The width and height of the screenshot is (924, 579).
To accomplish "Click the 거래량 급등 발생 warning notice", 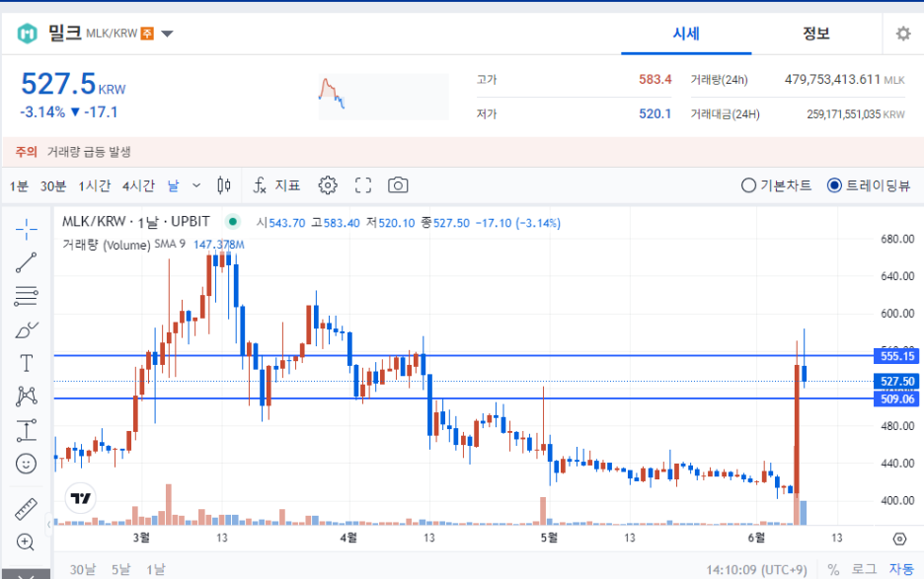I will point(89,152).
